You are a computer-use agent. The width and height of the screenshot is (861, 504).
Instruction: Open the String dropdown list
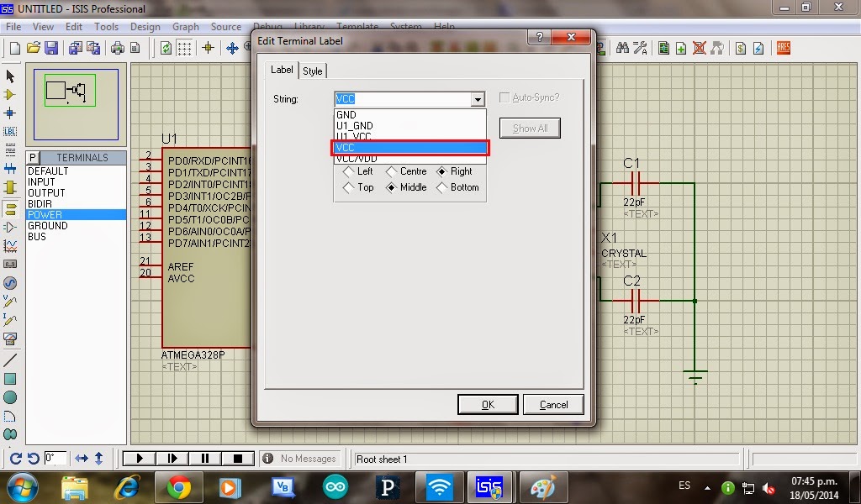[476, 98]
